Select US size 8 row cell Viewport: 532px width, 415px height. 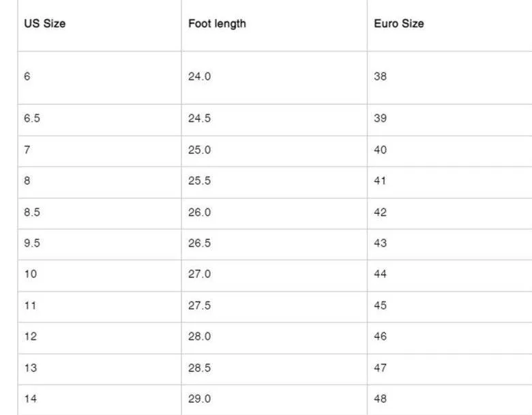(100, 183)
